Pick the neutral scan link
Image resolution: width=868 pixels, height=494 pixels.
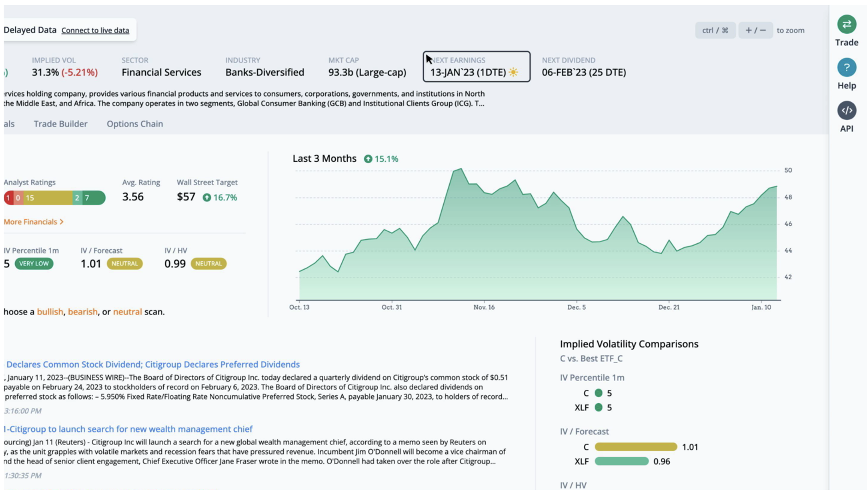point(127,312)
